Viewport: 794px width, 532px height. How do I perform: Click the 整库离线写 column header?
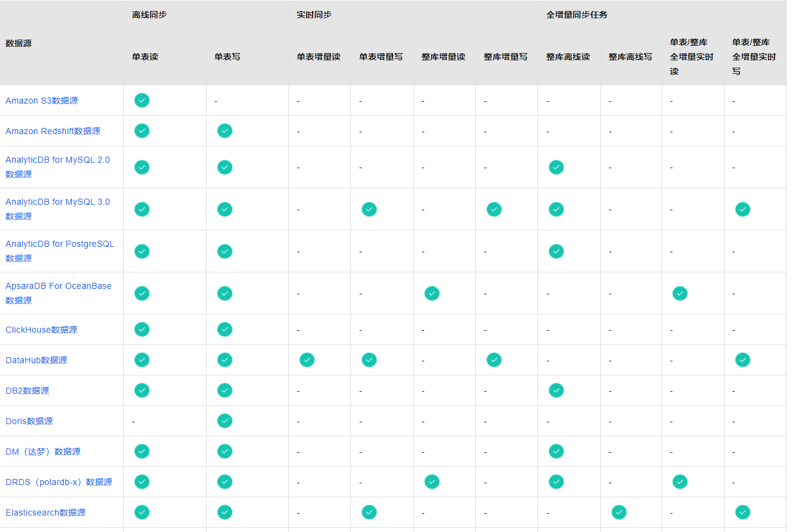coord(630,57)
